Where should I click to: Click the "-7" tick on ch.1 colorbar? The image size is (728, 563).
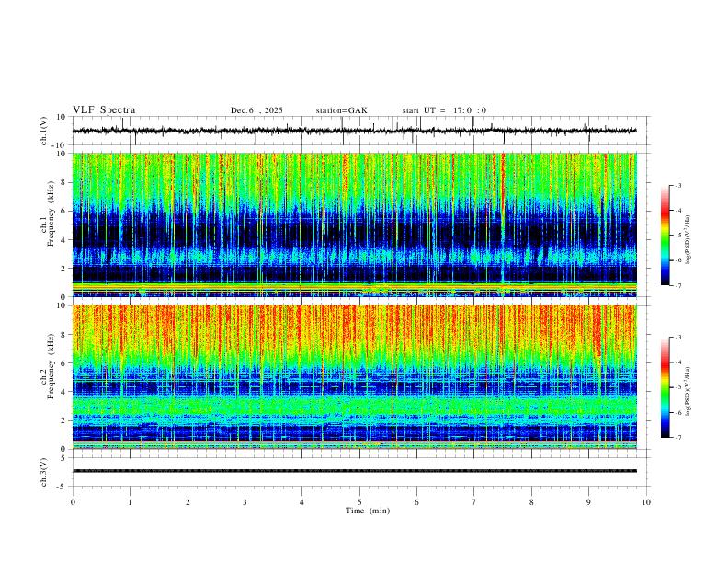pyautogui.click(x=677, y=286)
